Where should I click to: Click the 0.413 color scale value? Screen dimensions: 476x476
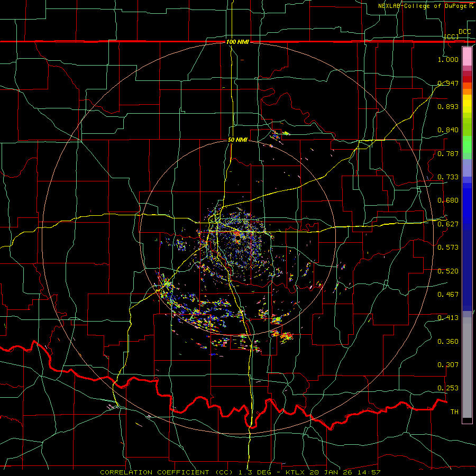(x=448, y=317)
